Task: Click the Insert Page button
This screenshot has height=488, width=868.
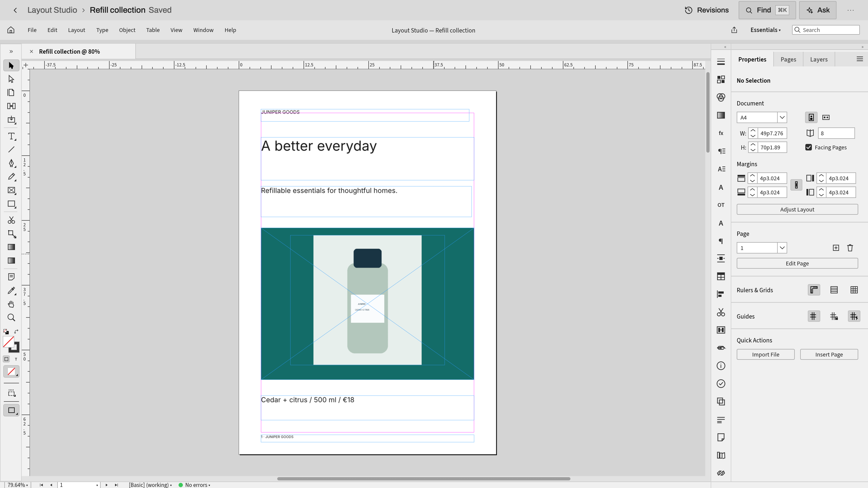Action: coord(829,354)
